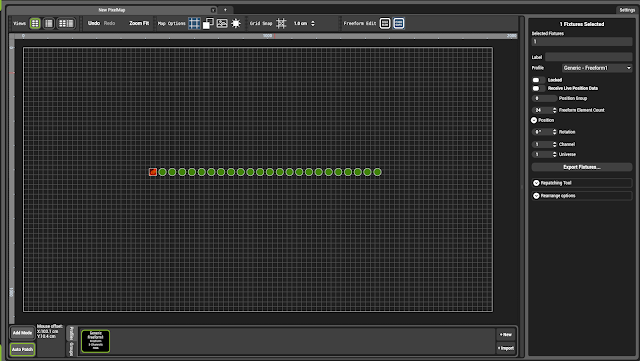Viewport: 640px width, 361px height.
Task: Click the Selected Fixtures field
Action: [582, 41]
